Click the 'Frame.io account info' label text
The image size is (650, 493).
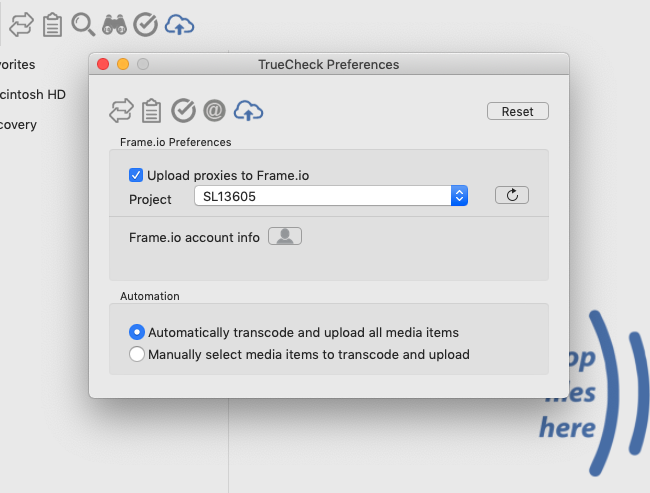pyautogui.click(x=194, y=238)
